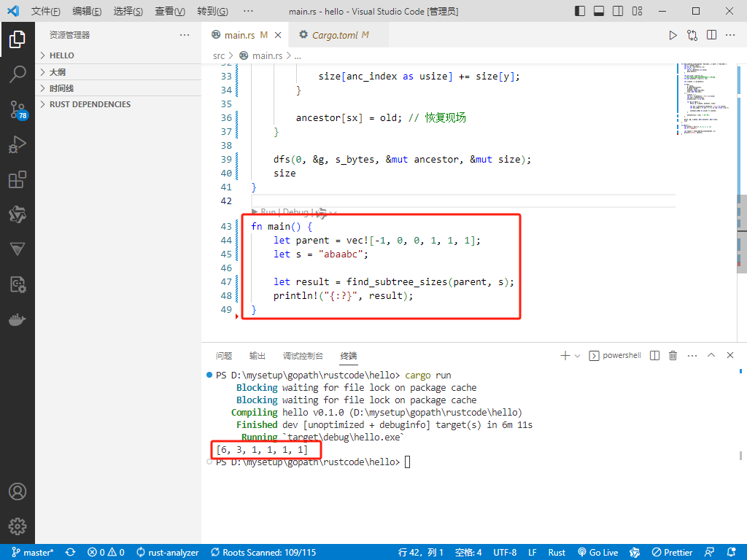The width and height of the screenshot is (747, 560).
Task: Open Explorer panel views and more actions
Action: pos(185,35)
